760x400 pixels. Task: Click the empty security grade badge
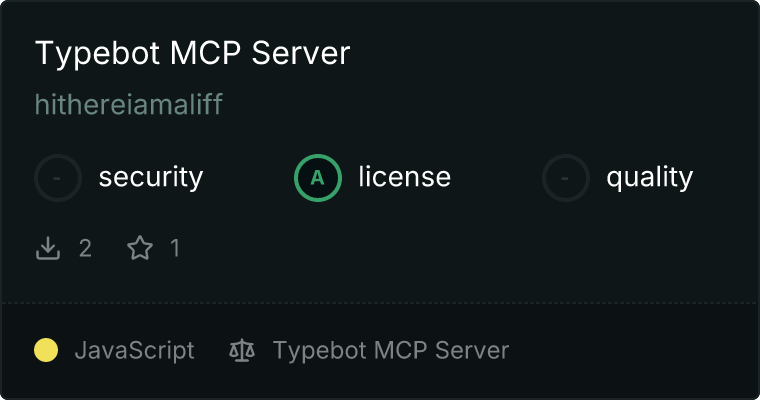tap(58, 178)
